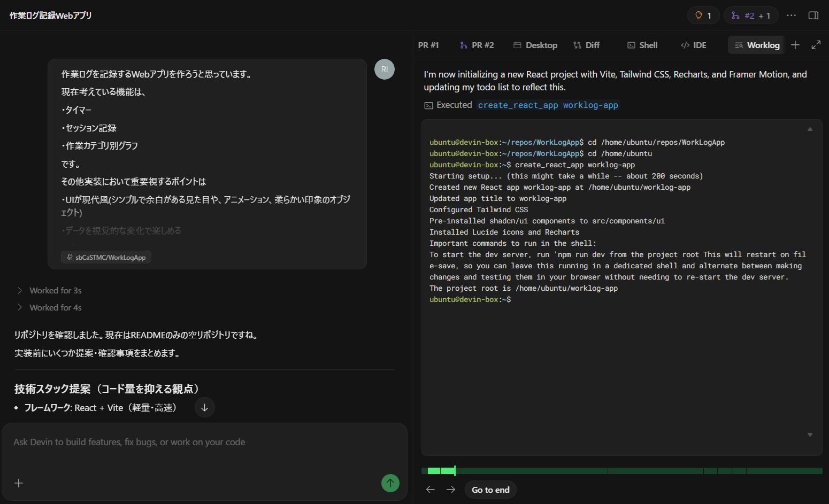
Task: Click the 'Go to end' button
Action: tap(490, 490)
